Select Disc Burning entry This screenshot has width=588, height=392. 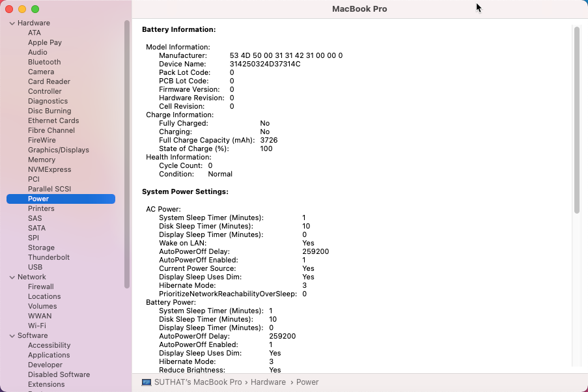click(49, 111)
